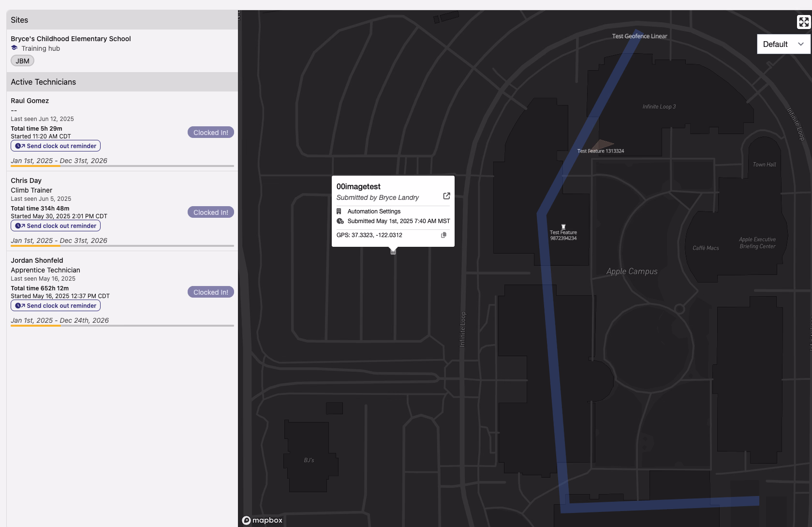The height and width of the screenshot is (527, 812).
Task: Click the Automation Settings label
Action: click(x=374, y=211)
